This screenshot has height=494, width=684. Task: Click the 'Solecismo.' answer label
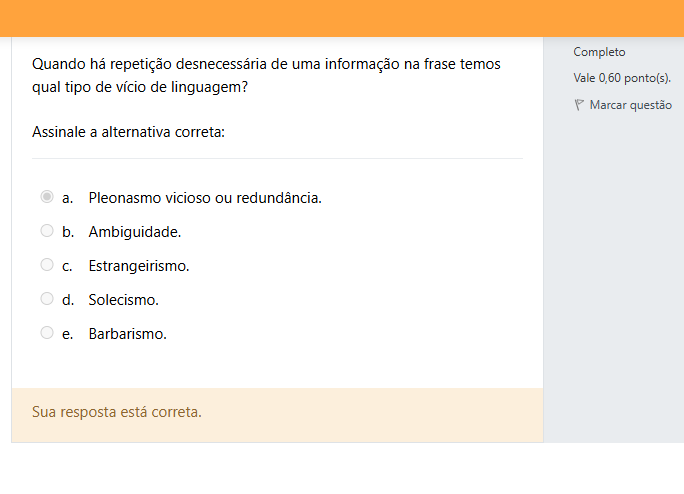[124, 300]
